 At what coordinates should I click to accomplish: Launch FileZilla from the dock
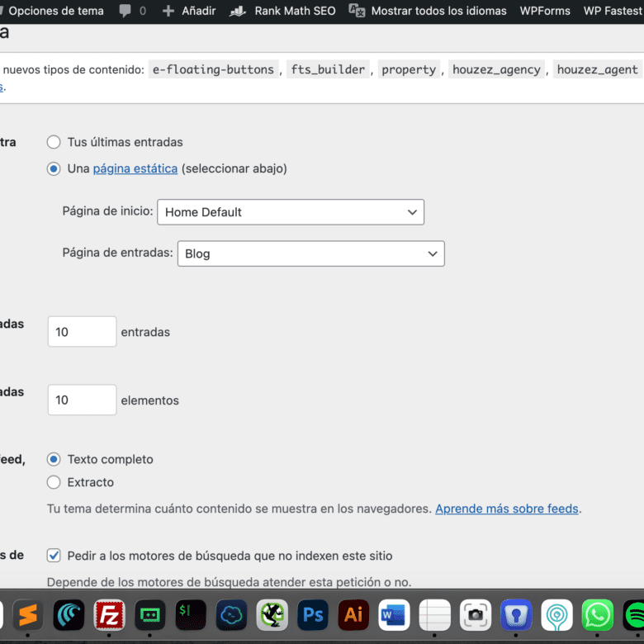point(109,615)
